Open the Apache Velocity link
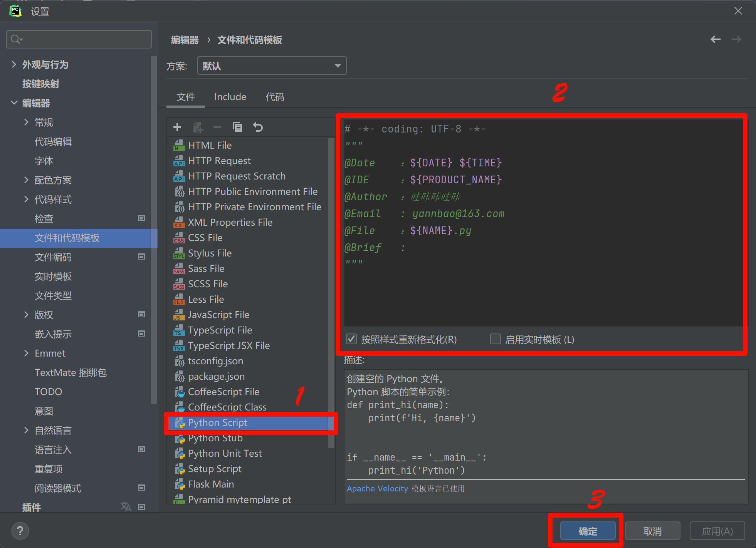Screen dimensions: 756x548 click(377, 488)
